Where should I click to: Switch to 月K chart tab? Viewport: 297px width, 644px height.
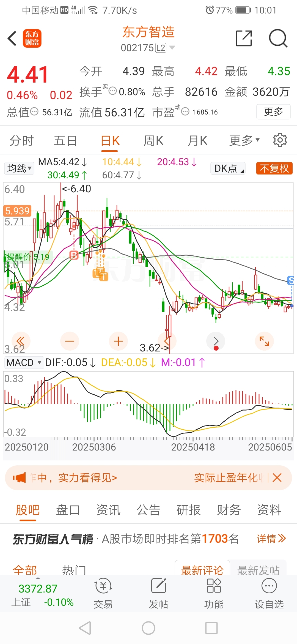pyautogui.click(x=197, y=140)
